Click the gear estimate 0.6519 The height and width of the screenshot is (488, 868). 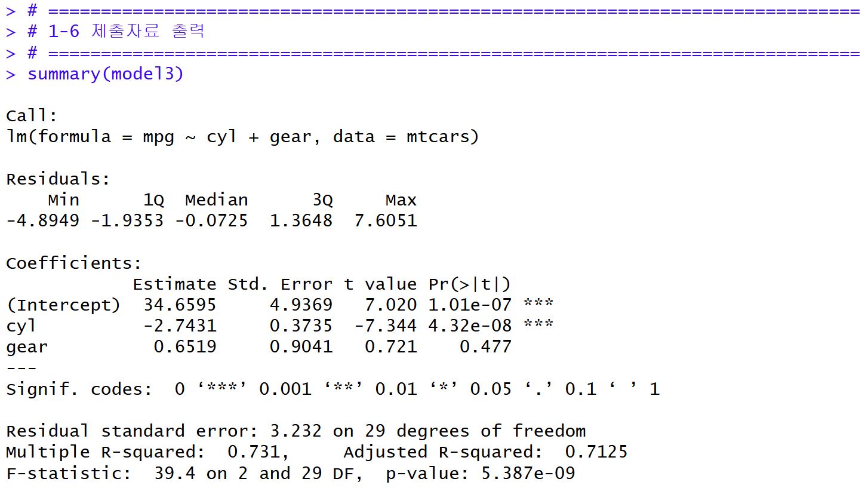(185, 347)
